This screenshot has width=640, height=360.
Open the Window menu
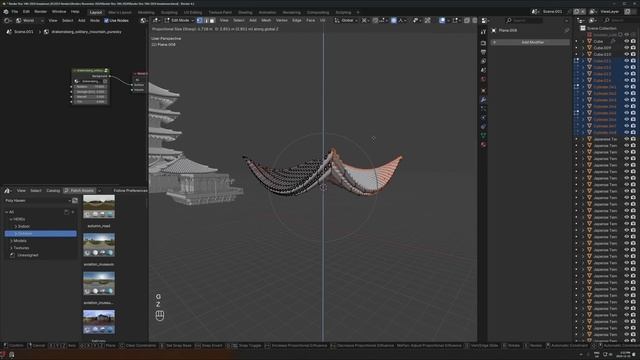point(59,12)
